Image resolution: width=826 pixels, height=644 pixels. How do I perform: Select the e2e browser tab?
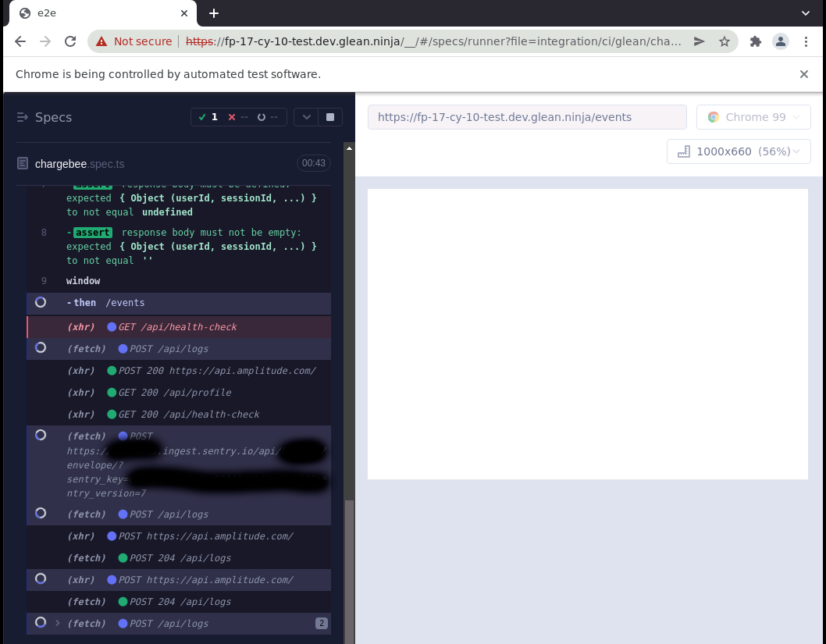point(103,13)
